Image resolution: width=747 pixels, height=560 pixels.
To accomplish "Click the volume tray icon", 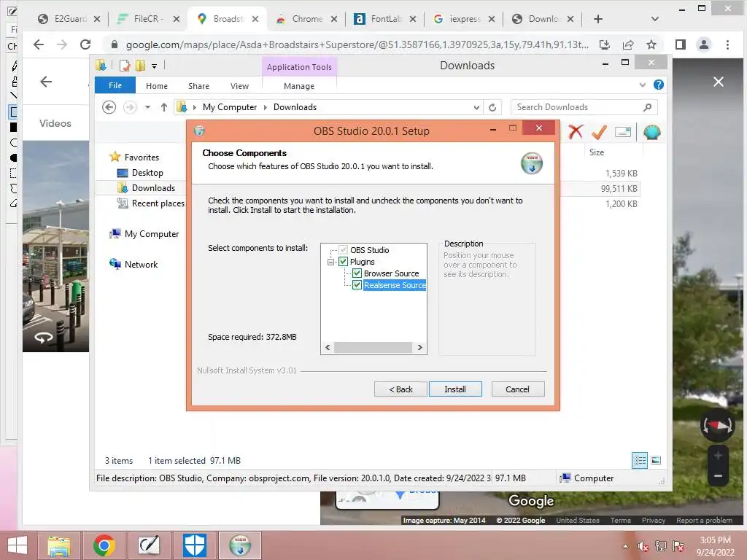I will click(x=643, y=546).
